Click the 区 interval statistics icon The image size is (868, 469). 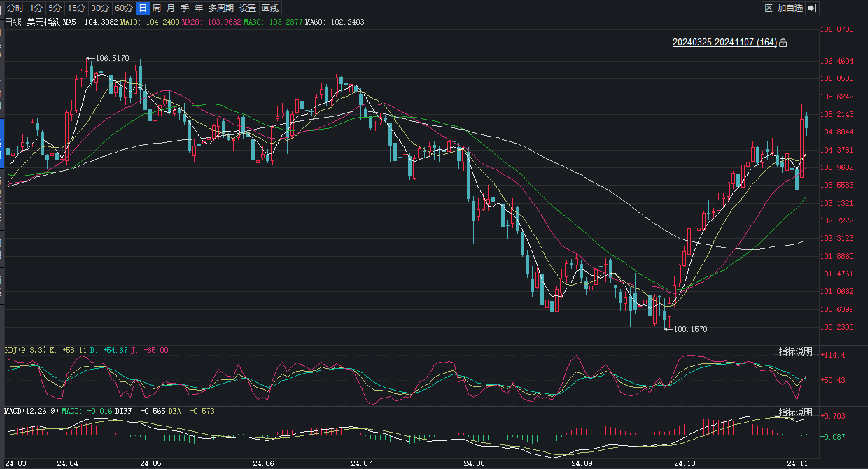pos(768,8)
